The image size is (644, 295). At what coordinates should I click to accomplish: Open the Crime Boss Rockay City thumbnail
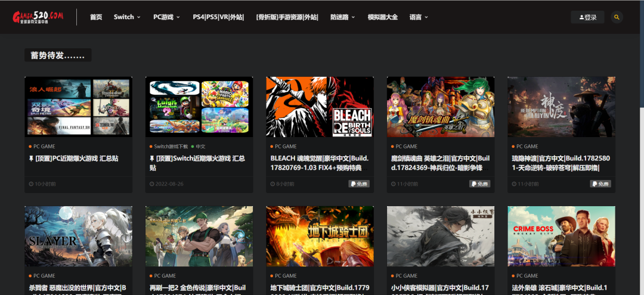click(562, 237)
